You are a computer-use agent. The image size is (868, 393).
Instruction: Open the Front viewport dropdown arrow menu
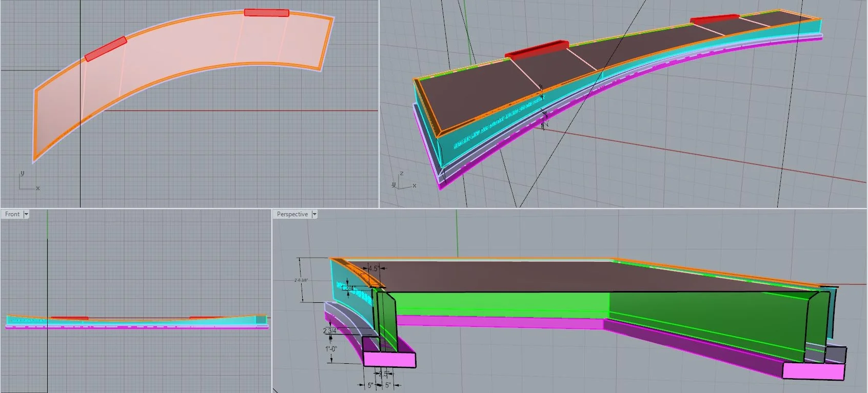(26, 214)
